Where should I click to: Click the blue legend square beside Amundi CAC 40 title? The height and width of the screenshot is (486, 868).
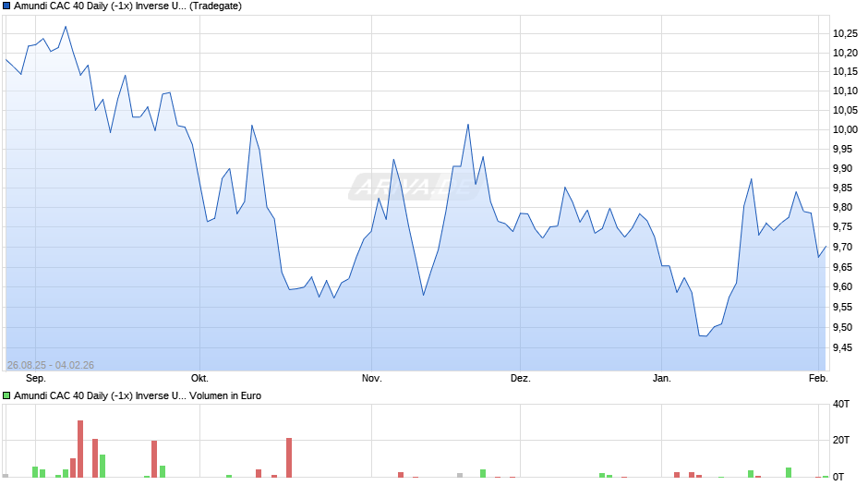point(6,6)
